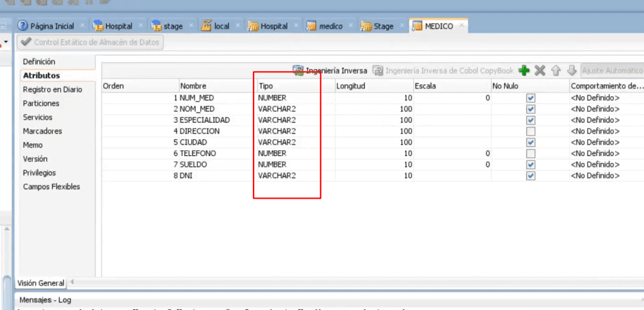Click the No Nulo column header
644x310 pixels.
[x=530, y=86]
